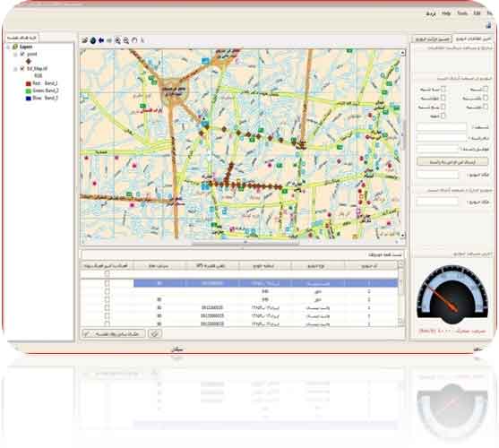Open the Tools menu

point(462,13)
